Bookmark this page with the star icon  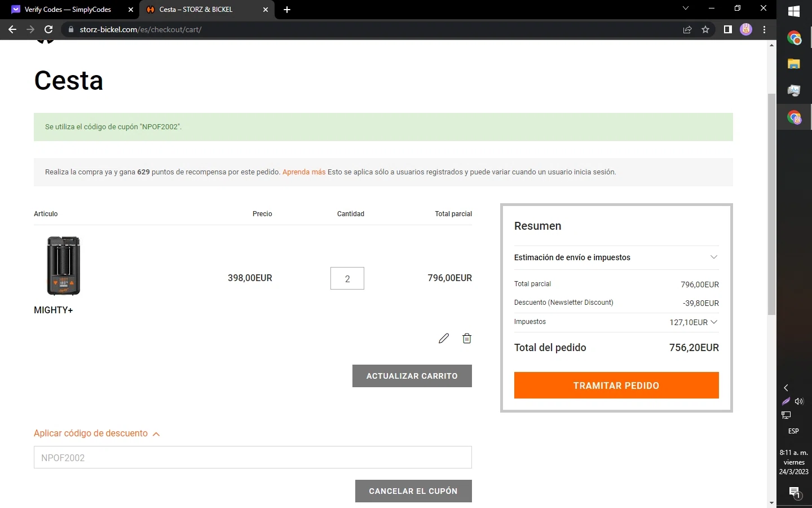tap(705, 29)
